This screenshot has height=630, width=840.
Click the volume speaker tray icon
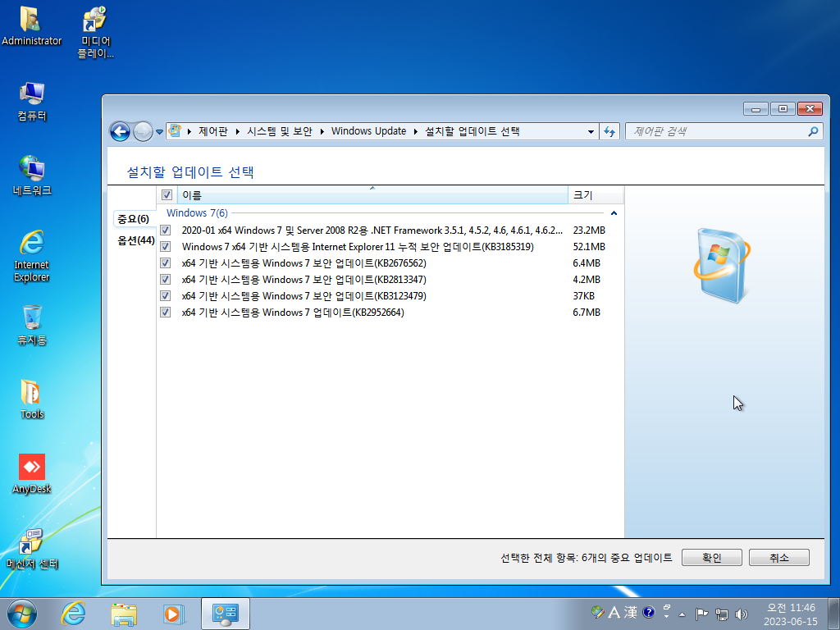pyautogui.click(x=742, y=614)
